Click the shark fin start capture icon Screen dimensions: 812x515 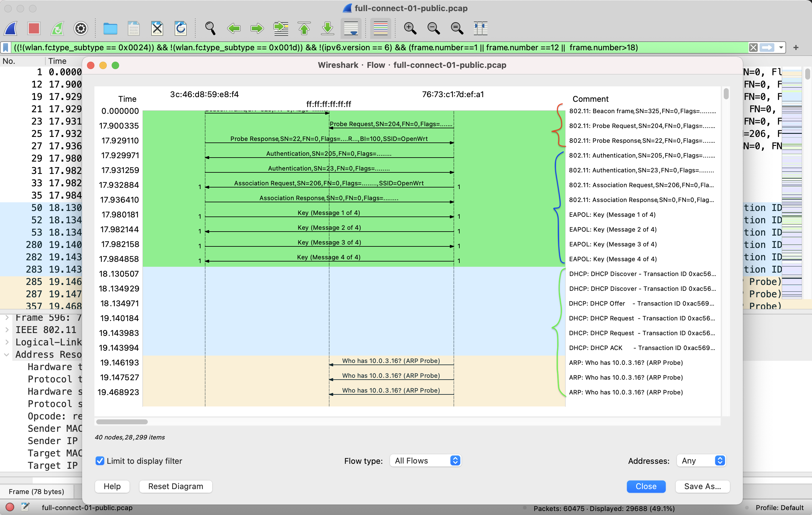pyautogui.click(x=11, y=28)
